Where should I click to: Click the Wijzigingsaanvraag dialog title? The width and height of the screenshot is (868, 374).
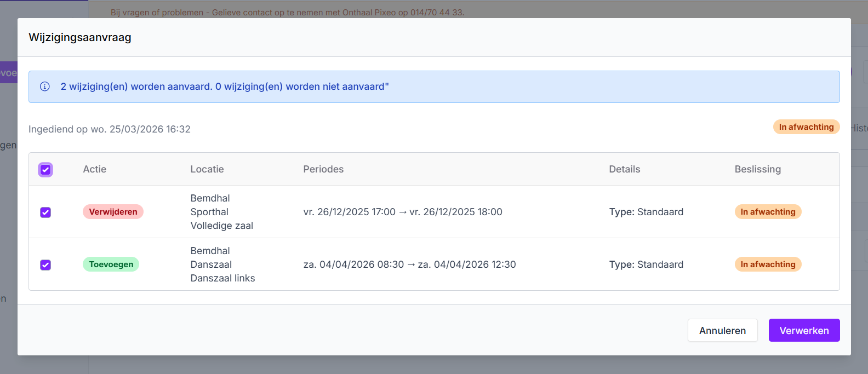click(x=80, y=37)
